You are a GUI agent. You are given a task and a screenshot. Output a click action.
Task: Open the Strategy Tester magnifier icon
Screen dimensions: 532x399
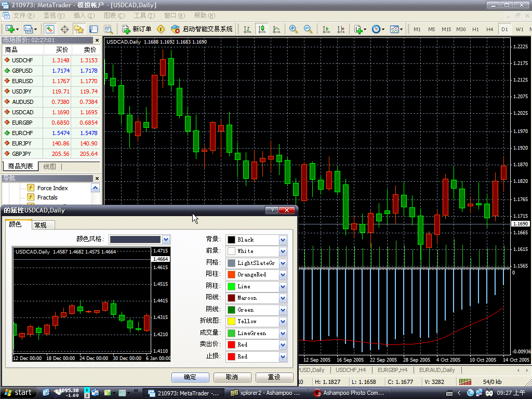coord(108,29)
